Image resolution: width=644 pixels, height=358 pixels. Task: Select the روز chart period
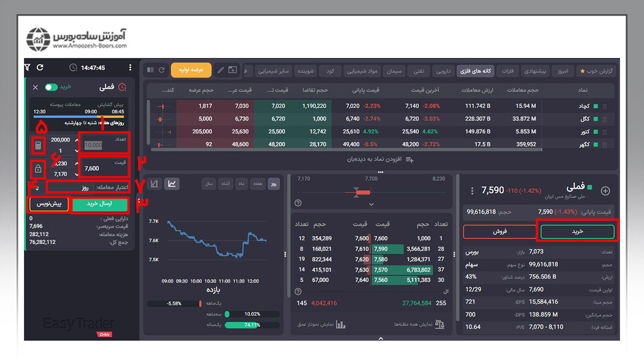(x=274, y=183)
